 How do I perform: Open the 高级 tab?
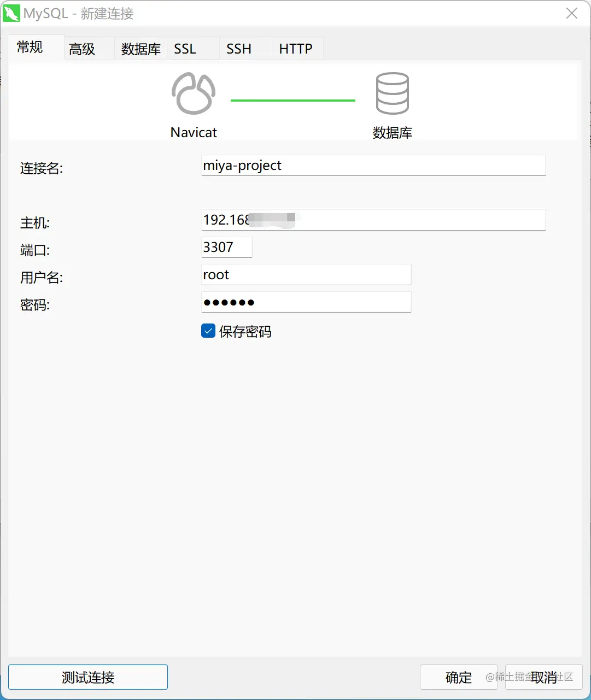coord(89,49)
